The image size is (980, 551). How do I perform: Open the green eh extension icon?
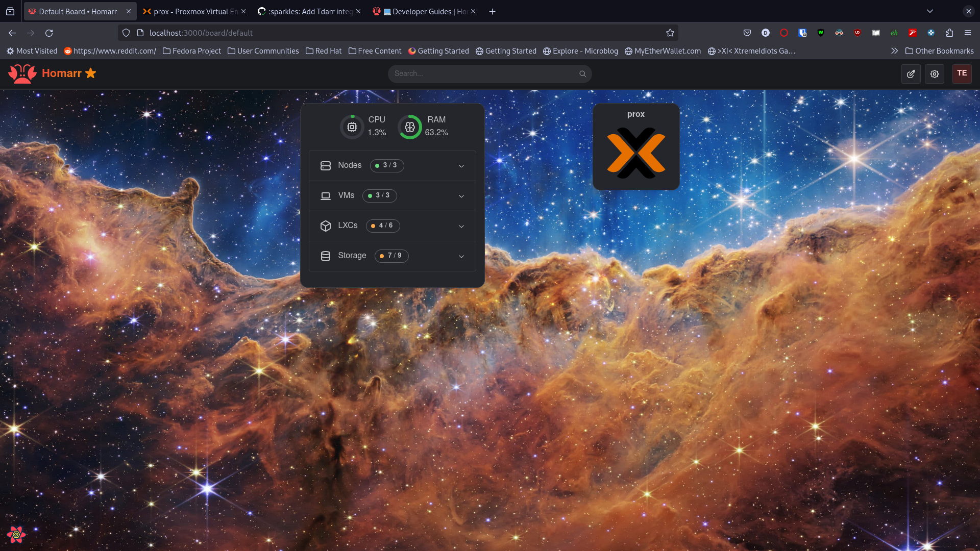tap(894, 33)
